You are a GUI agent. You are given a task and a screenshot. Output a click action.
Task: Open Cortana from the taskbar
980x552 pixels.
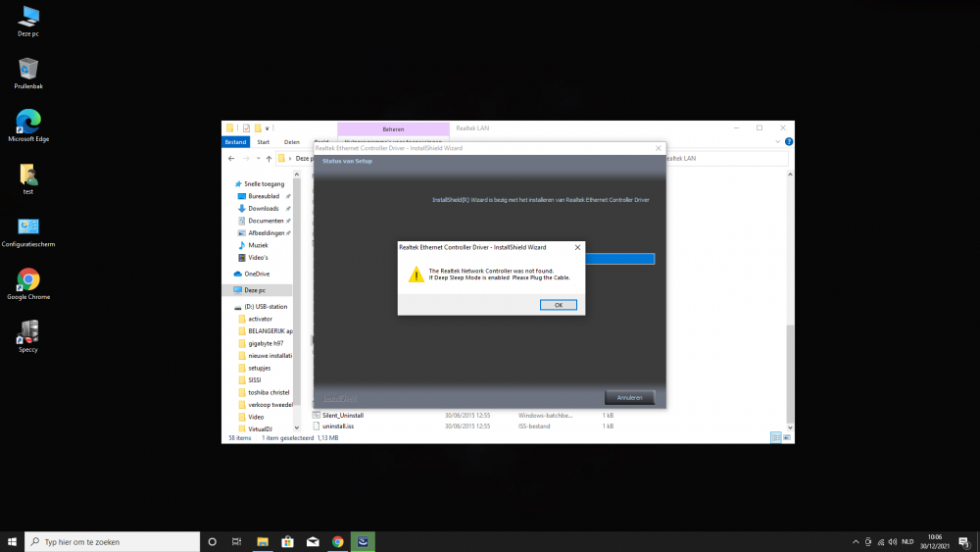212,541
